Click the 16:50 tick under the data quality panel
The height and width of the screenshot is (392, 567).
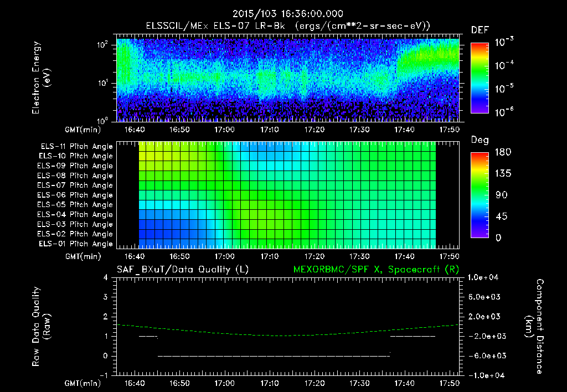tap(179, 383)
